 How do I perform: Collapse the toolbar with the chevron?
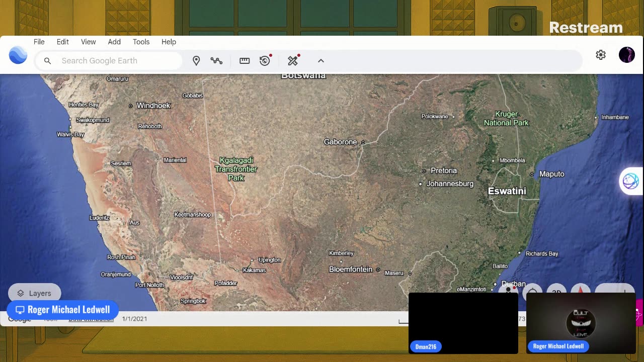321,61
